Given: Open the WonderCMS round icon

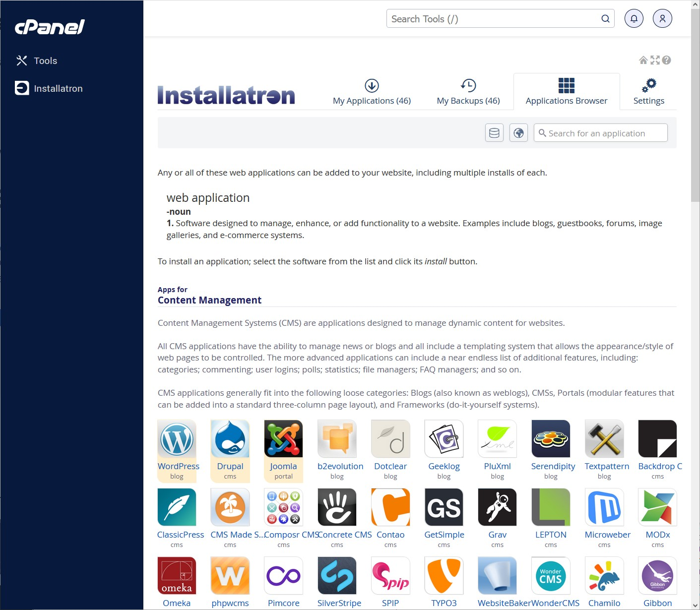Looking at the screenshot, I should [551, 576].
